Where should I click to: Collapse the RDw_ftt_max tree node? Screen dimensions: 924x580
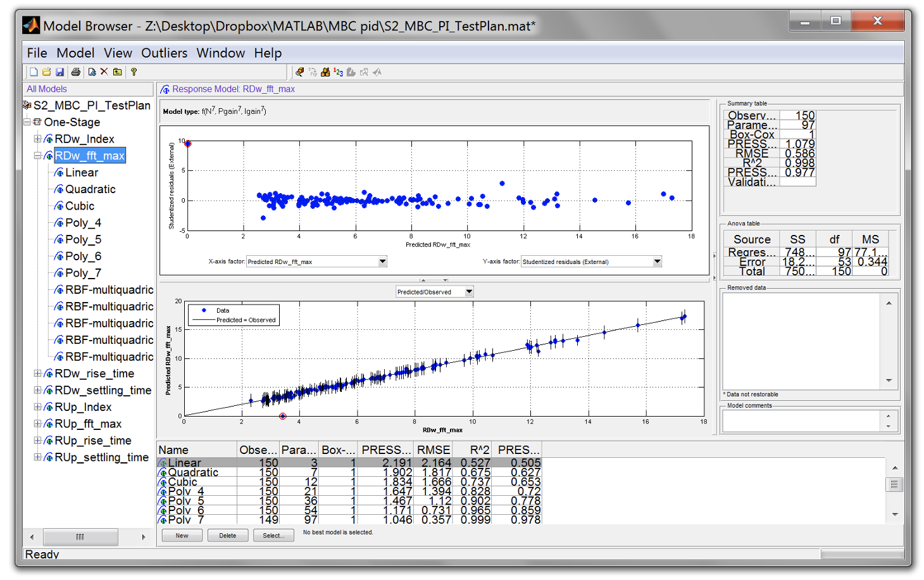pyautogui.click(x=37, y=156)
